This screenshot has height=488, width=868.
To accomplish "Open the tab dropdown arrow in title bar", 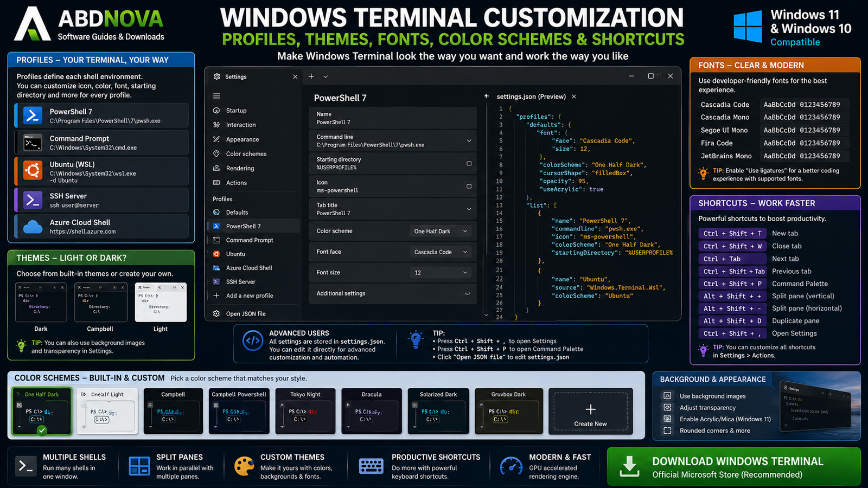I will tap(325, 76).
